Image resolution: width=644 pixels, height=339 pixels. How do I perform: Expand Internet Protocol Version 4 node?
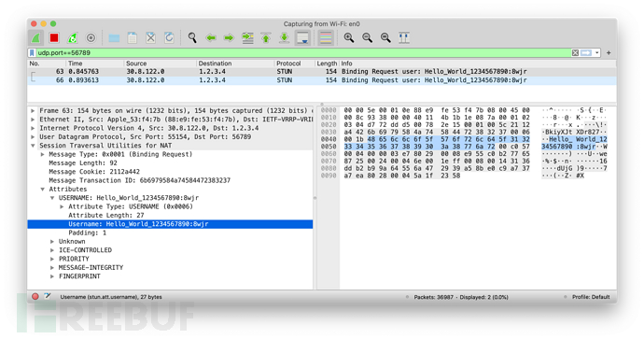tap(33, 128)
